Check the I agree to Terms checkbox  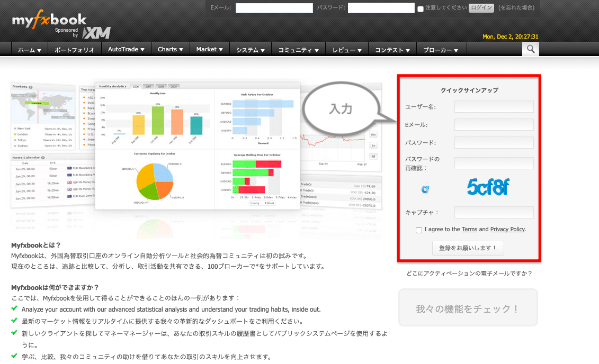coord(419,230)
